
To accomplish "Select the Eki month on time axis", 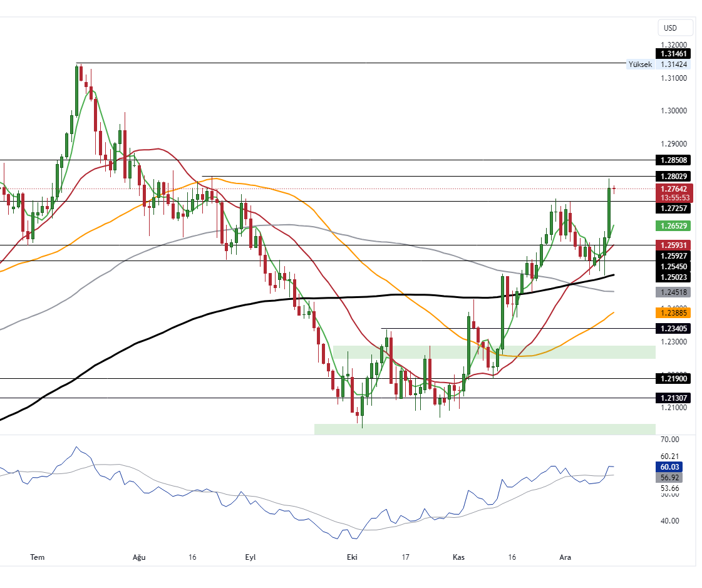I will click(x=352, y=557).
